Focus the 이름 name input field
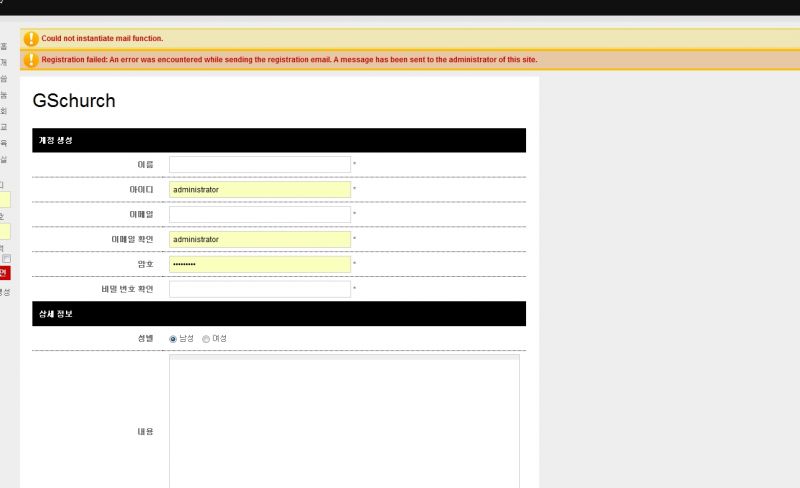Viewport: 800px width, 488px height. click(260, 164)
